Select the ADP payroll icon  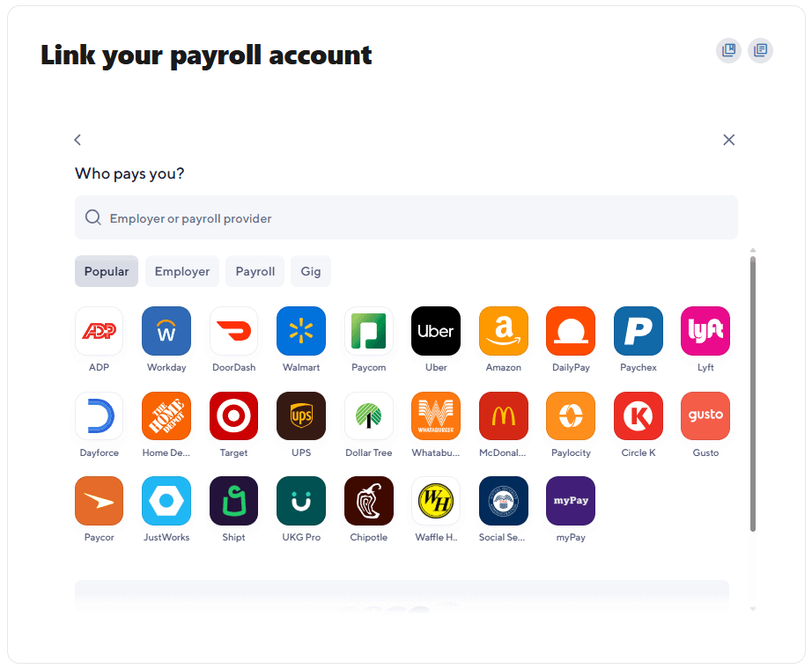point(99,331)
